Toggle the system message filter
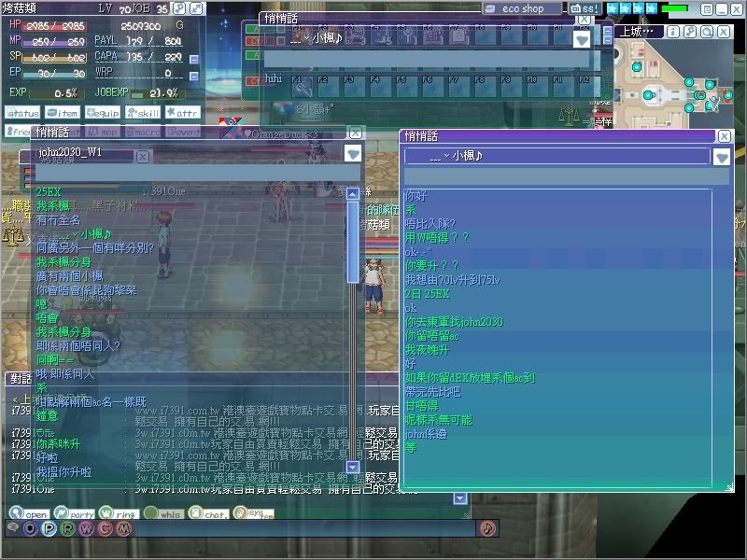 click(253, 513)
